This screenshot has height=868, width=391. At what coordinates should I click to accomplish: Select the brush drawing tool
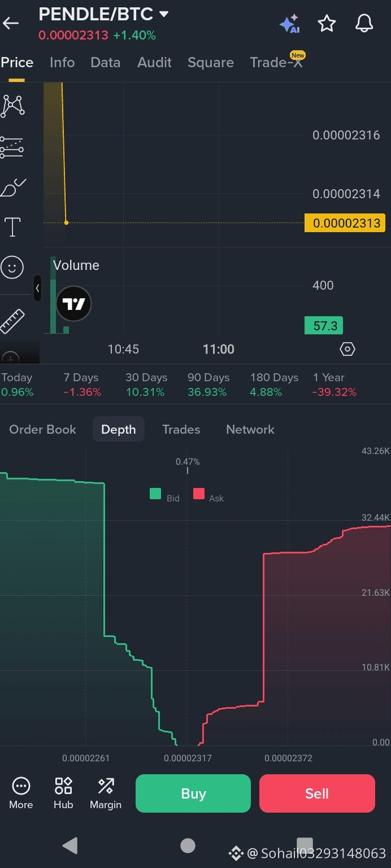pyautogui.click(x=13, y=187)
